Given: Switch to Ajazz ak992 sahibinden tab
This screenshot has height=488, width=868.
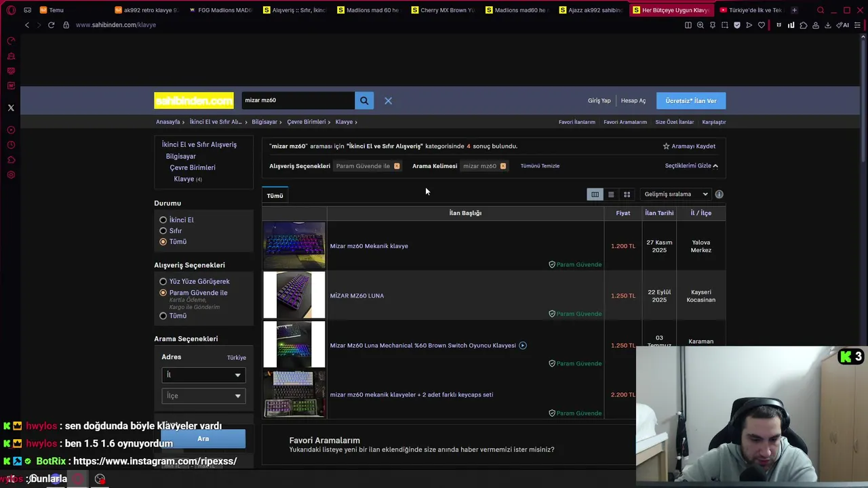Looking at the screenshot, I should click(590, 10).
